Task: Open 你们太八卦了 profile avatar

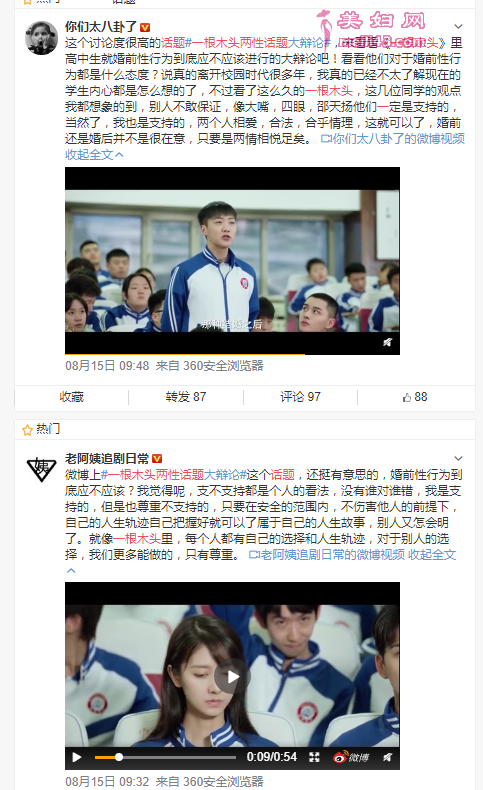Action: (41, 38)
